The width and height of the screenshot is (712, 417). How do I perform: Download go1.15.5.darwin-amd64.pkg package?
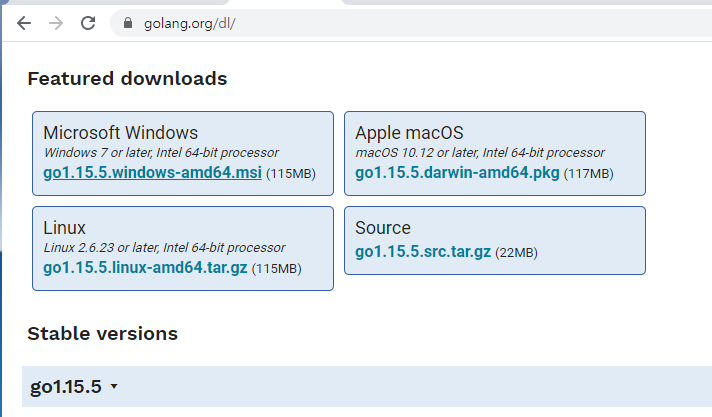[457, 173]
